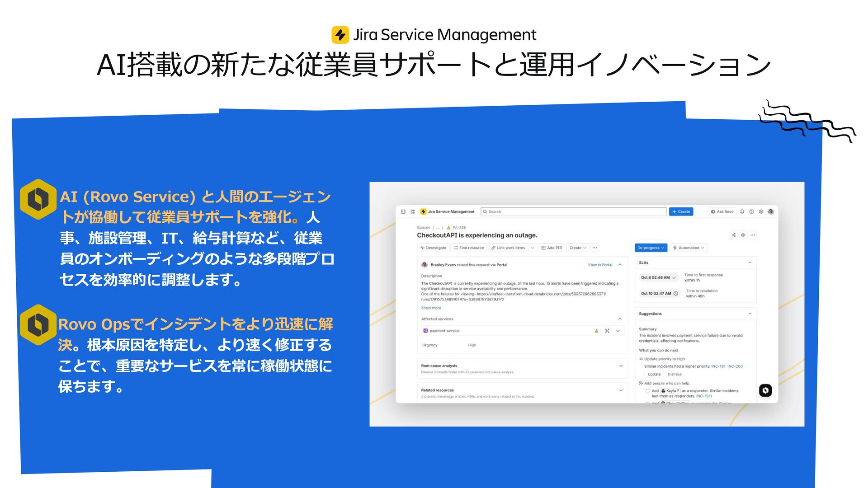
Task: Open the app switcher grid icon
Action: tap(413, 211)
